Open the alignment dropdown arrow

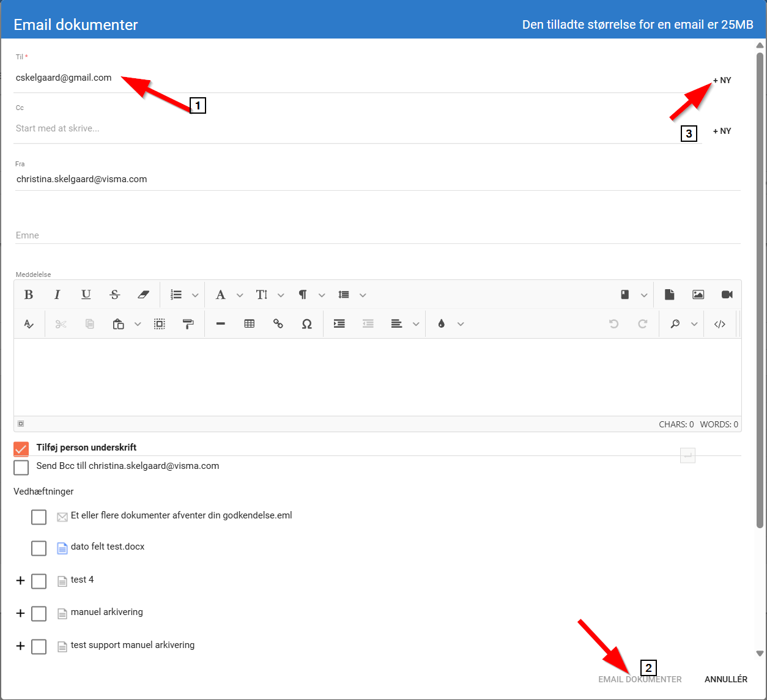point(416,325)
